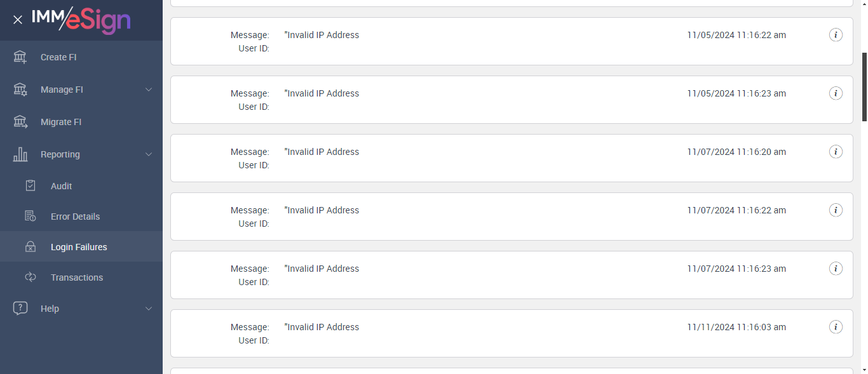
Task: Click the Migrate FI icon
Action: click(x=20, y=122)
